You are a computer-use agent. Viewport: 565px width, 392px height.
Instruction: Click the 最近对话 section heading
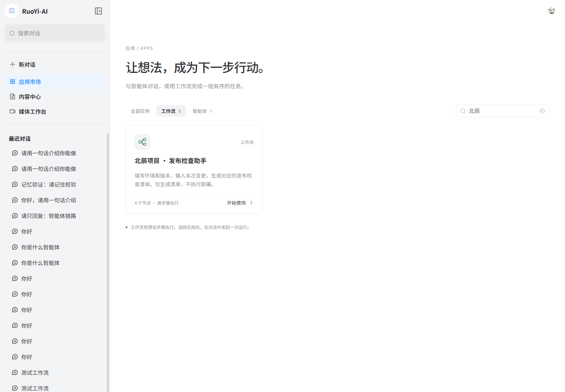coord(20,139)
